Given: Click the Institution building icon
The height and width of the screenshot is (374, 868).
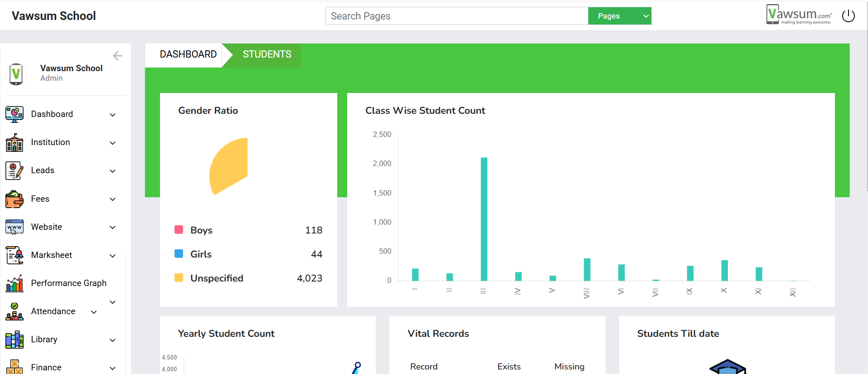Looking at the screenshot, I should tap(15, 143).
